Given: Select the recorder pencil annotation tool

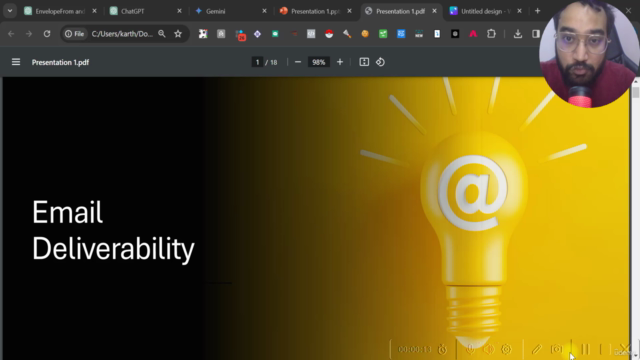Looking at the screenshot, I should pos(536,349).
